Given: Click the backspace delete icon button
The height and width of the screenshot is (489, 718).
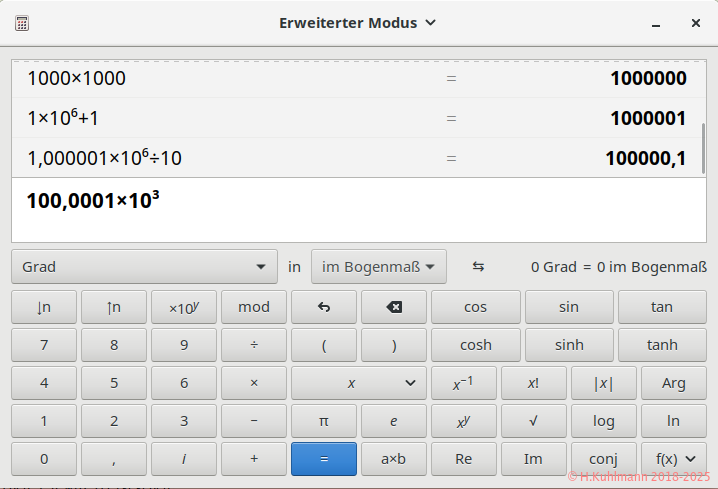Looking at the screenshot, I should [394, 307].
